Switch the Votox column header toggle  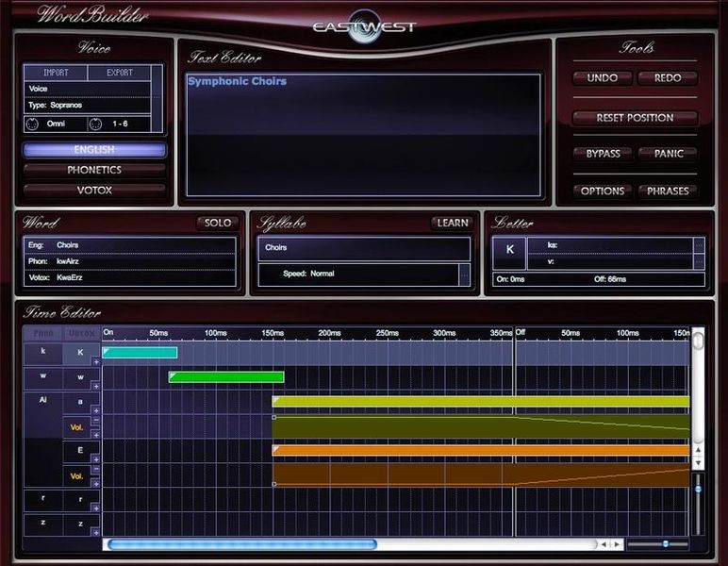click(x=81, y=333)
